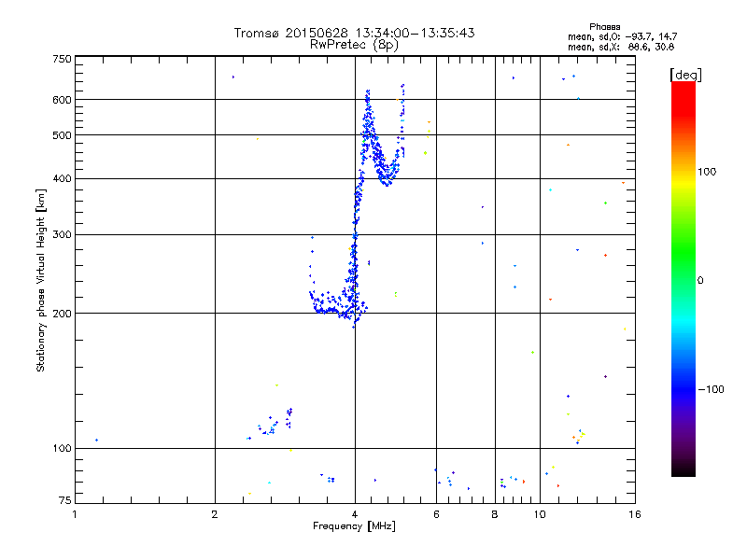
Task: Click the y-axis '500' tick label
Action: pyautogui.click(x=62, y=135)
